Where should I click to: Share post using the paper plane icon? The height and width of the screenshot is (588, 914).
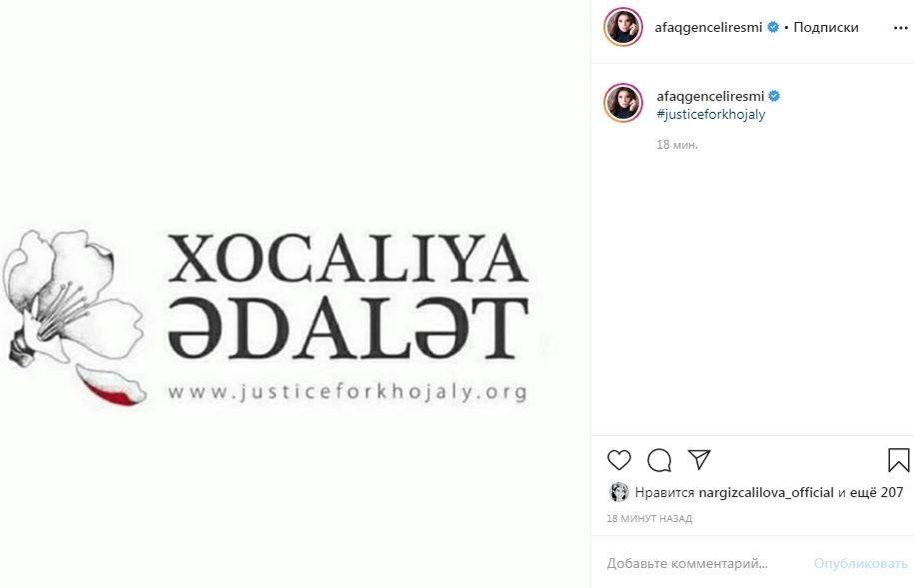coord(699,459)
